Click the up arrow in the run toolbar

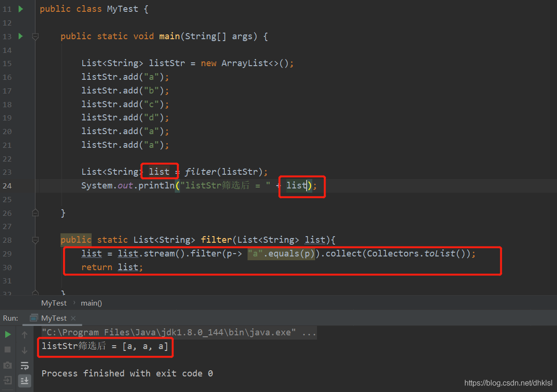click(x=25, y=334)
